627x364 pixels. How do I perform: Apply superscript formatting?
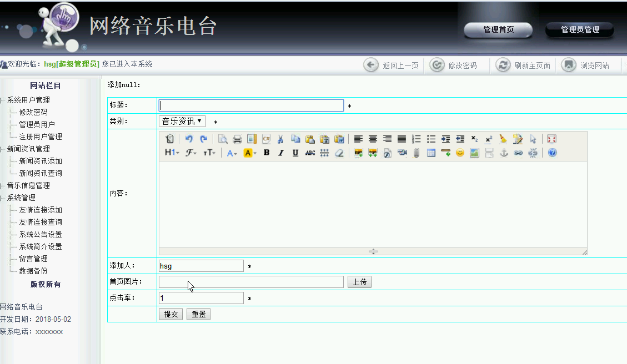[489, 139]
